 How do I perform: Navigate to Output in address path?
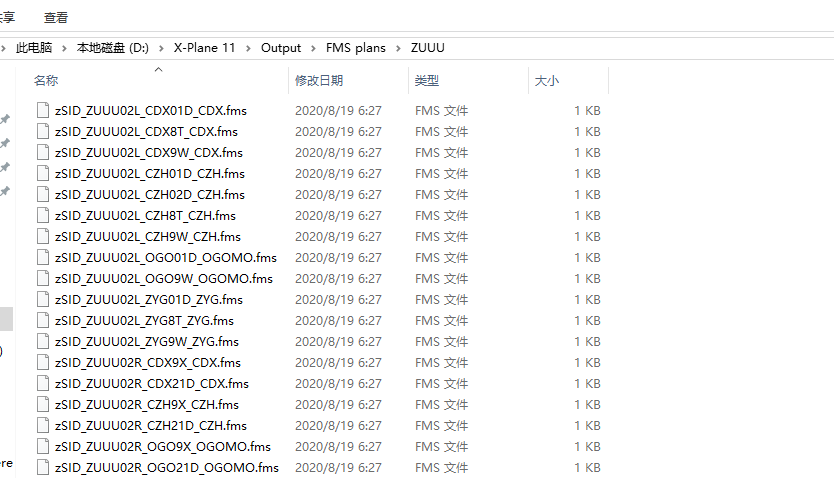[x=281, y=48]
